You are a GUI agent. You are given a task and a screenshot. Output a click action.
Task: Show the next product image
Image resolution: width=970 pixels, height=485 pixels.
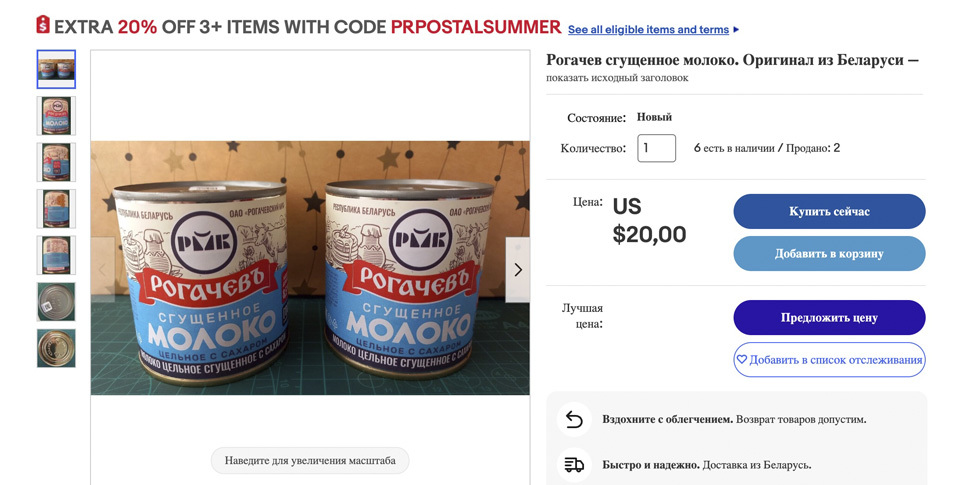(517, 270)
